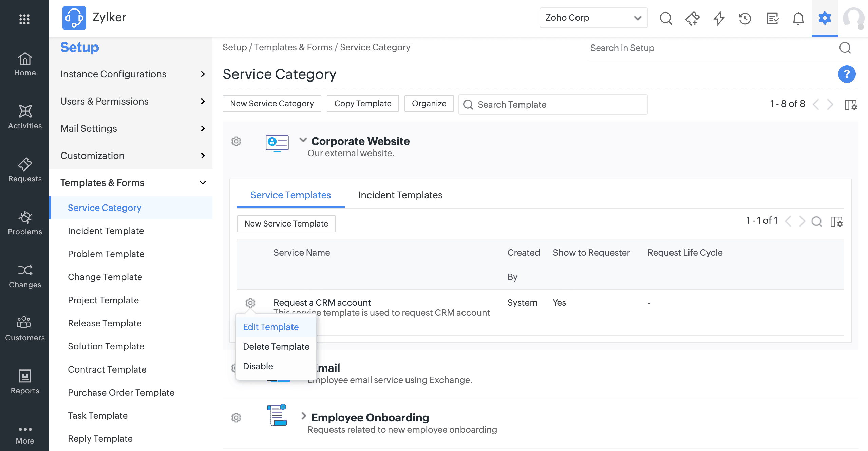Image resolution: width=868 pixels, height=451 pixels.
Task: Click the help question mark button
Action: coord(847,74)
